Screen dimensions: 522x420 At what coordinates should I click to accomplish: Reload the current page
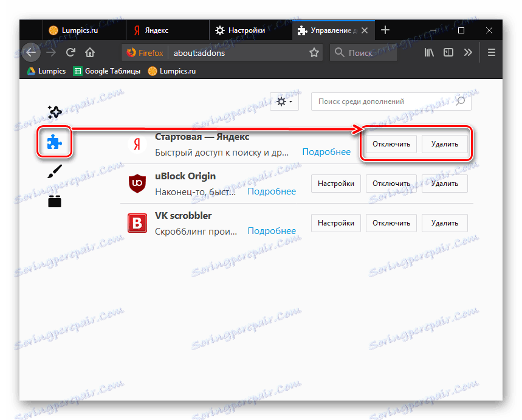click(70, 52)
